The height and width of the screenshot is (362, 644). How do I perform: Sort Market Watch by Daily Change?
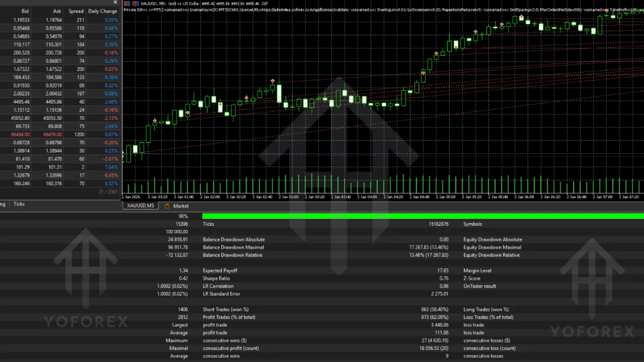(103, 11)
